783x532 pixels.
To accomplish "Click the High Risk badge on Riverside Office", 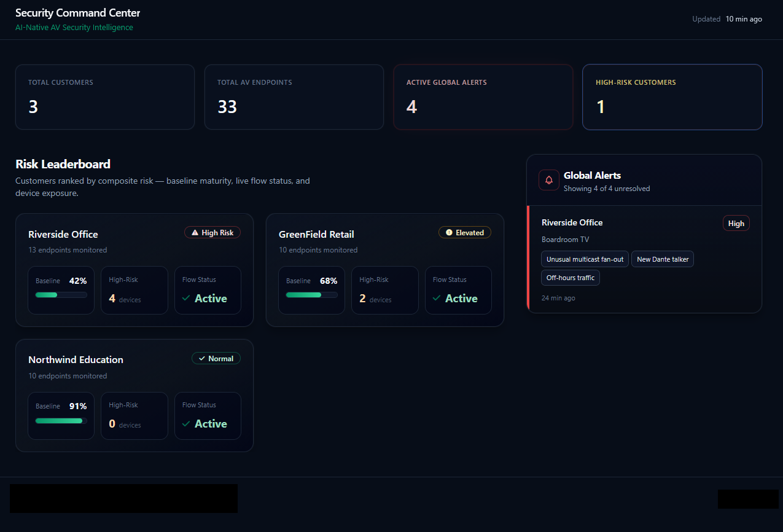I will point(212,233).
